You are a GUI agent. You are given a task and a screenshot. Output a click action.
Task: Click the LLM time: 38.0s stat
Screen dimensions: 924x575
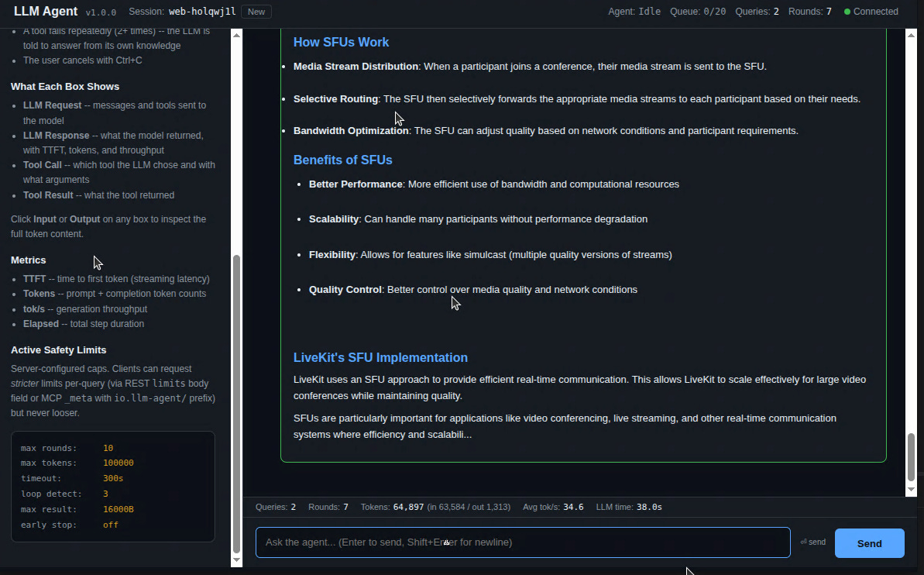629,507
